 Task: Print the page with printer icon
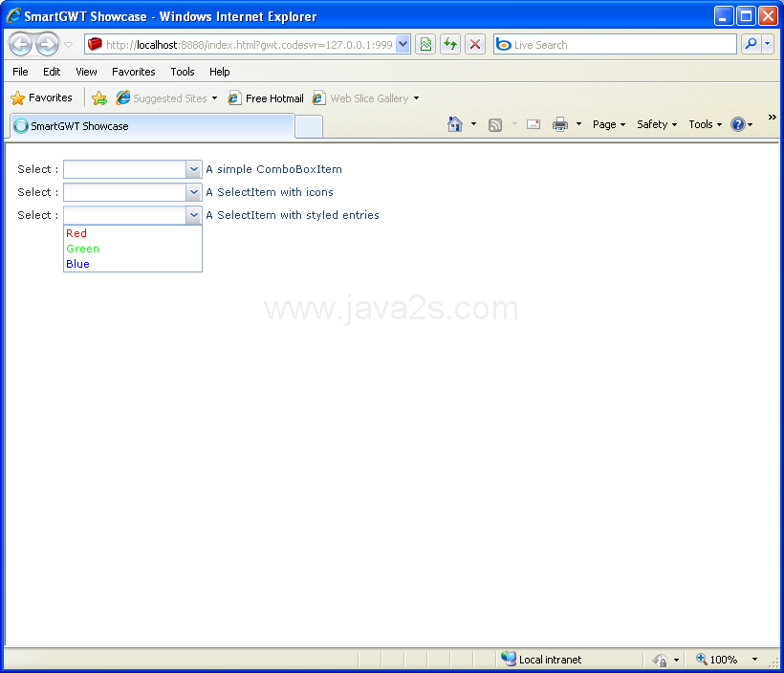click(x=560, y=124)
